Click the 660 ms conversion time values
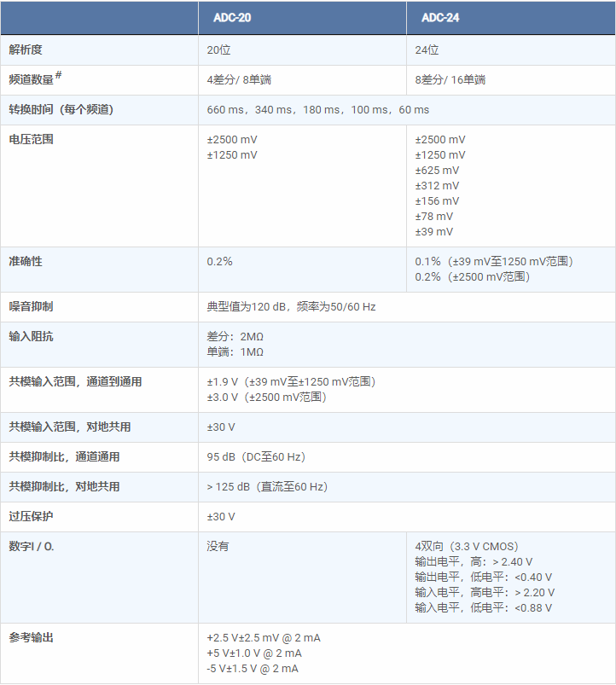Screen dimensions: 616x685 [x=317, y=110]
